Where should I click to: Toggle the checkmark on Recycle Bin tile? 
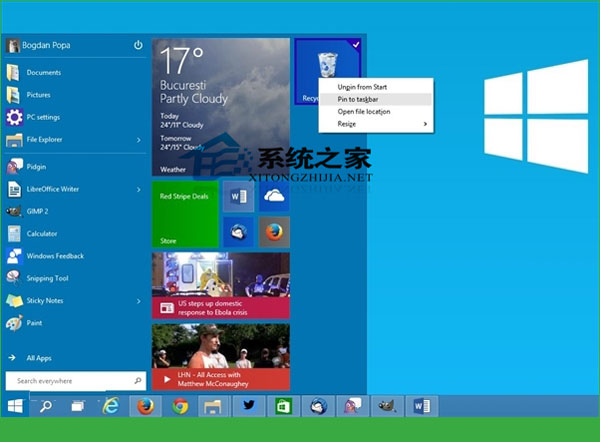pos(356,45)
